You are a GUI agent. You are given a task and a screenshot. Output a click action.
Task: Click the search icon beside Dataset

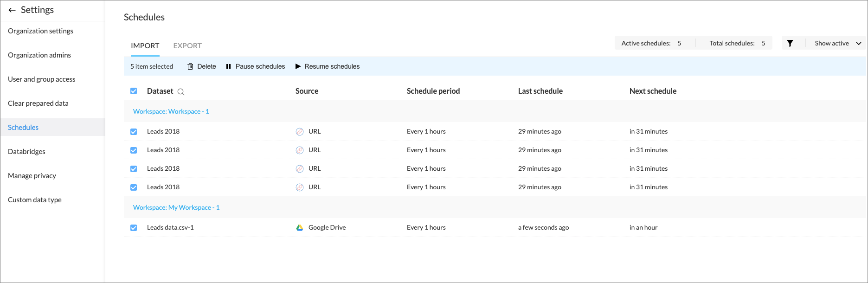(181, 92)
